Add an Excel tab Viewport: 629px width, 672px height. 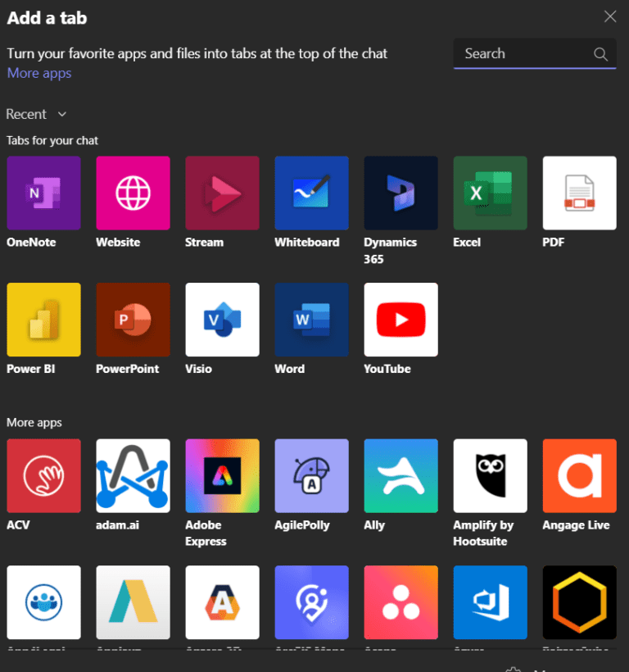coord(491,193)
